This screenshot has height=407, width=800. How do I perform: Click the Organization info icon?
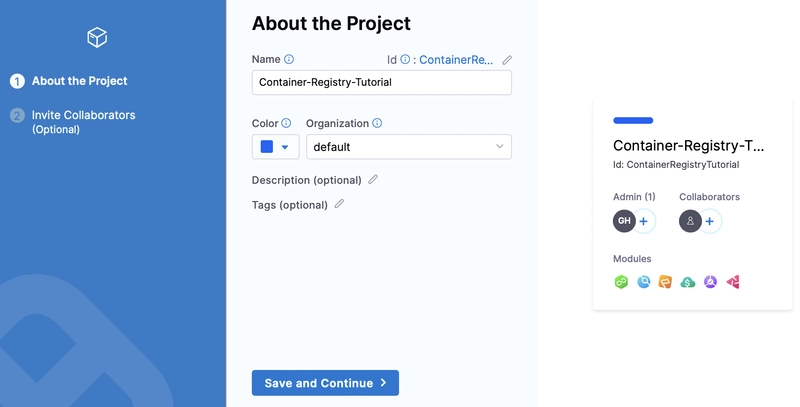pyautogui.click(x=377, y=123)
